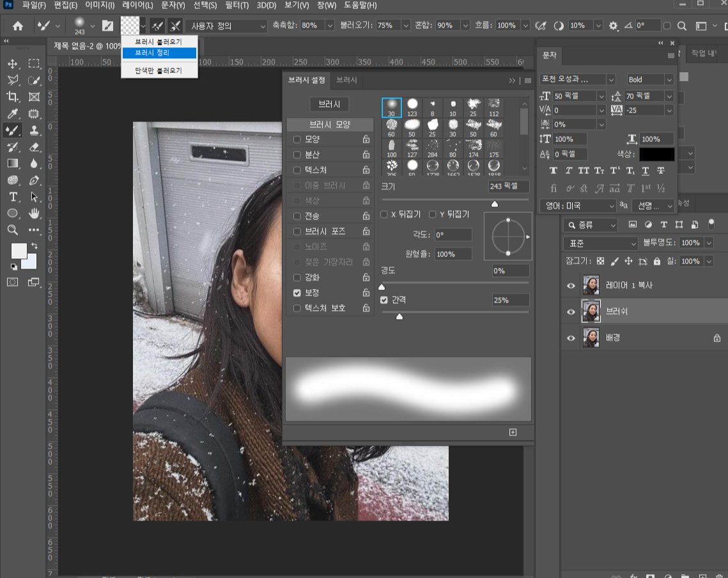Click the search magnifier in options bar
Image resolution: width=728 pixels, height=578 pixels.
[681, 26]
